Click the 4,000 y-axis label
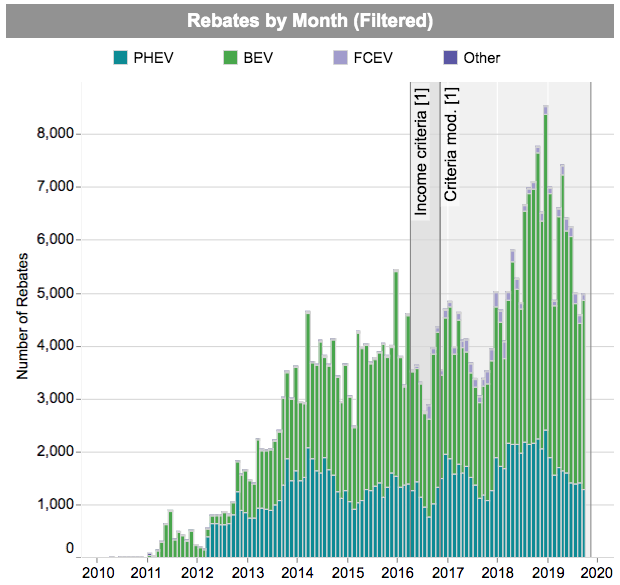The width and height of the screenshot is (620, 585). 55,346
